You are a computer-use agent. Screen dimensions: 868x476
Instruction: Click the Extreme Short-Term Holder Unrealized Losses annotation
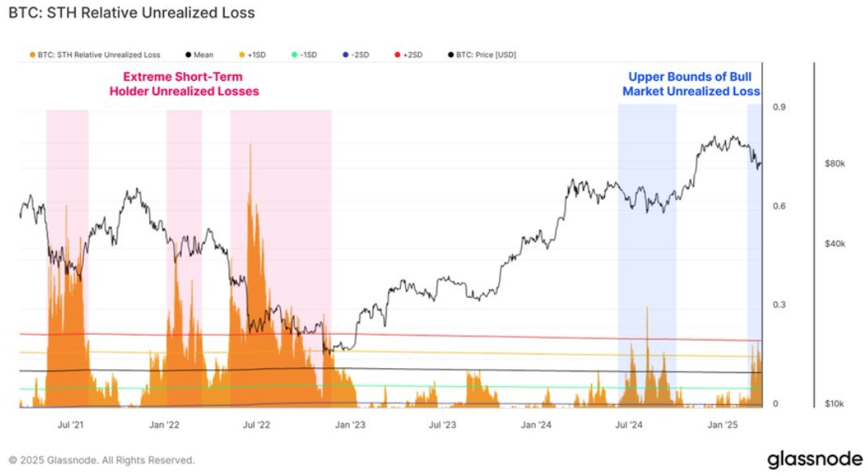click(184, 84)
